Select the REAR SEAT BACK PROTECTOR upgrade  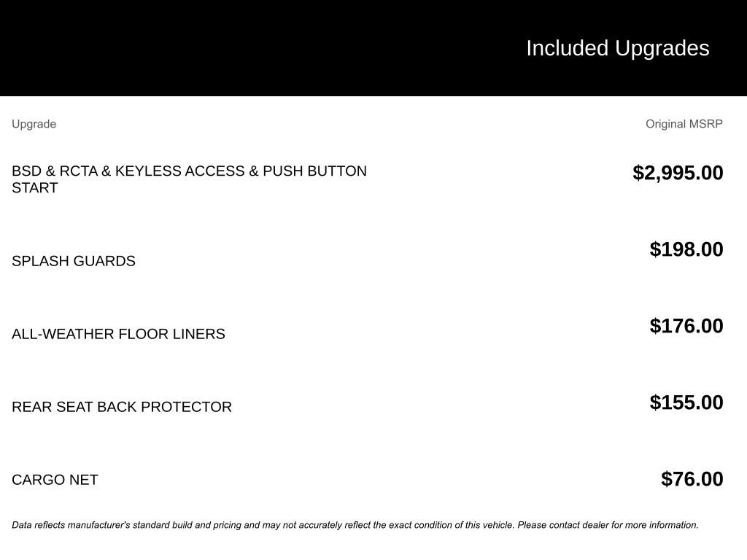click(x=122, y=407)
